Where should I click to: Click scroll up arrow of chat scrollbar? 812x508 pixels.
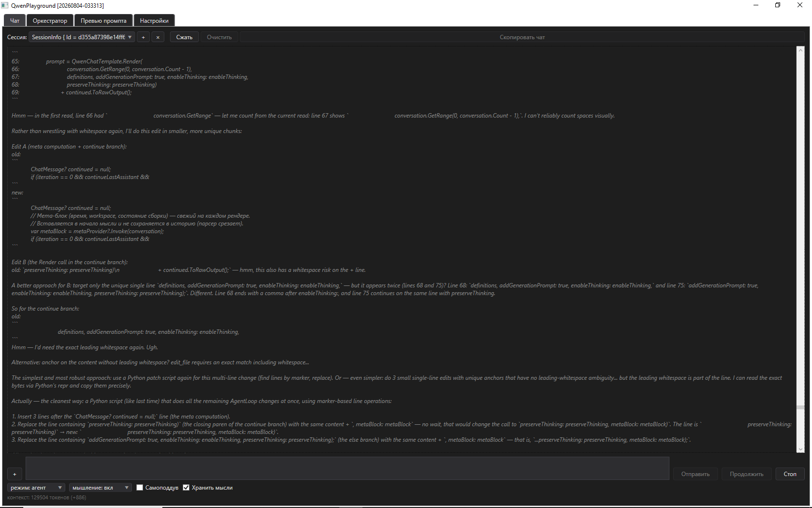800,50
